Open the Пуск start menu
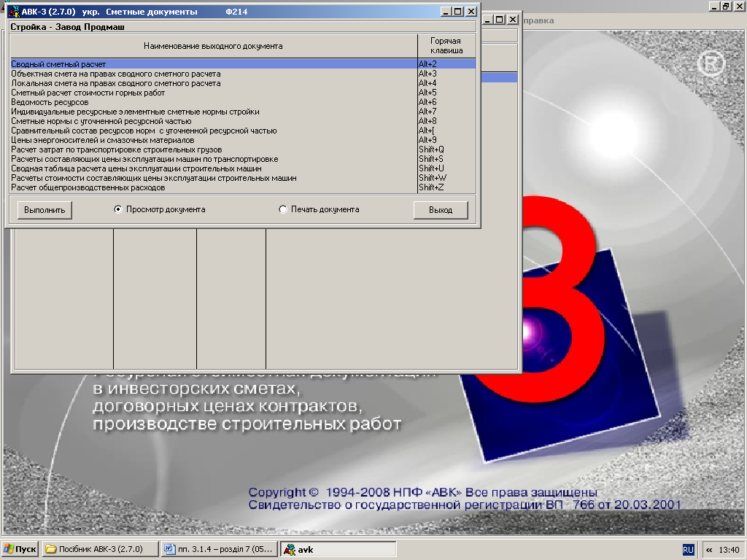 point(20,549)
